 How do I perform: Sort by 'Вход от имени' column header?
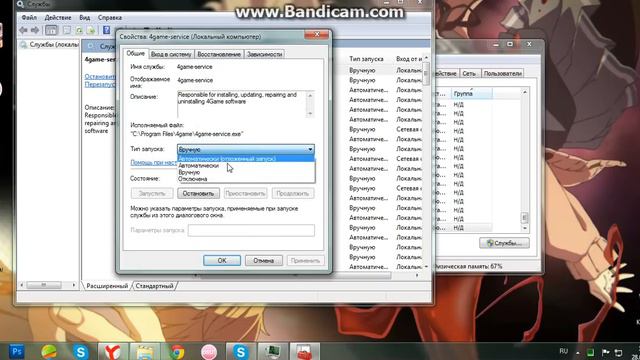(x=409, y=59)
